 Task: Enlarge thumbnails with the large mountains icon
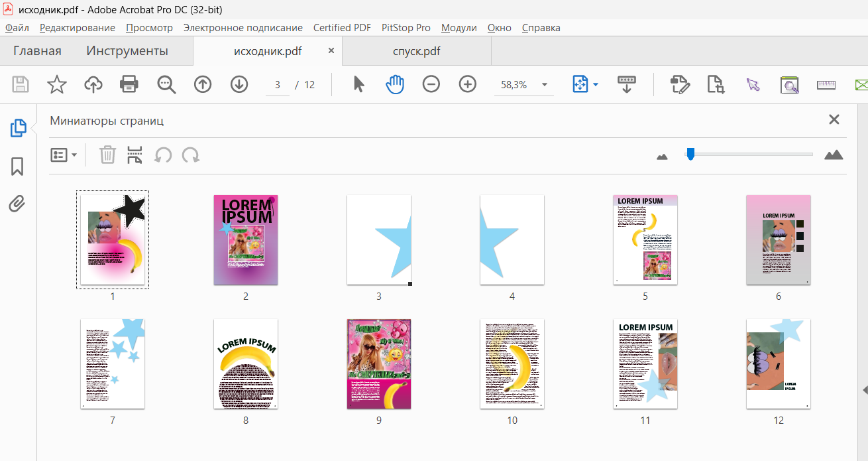[834, 155]
